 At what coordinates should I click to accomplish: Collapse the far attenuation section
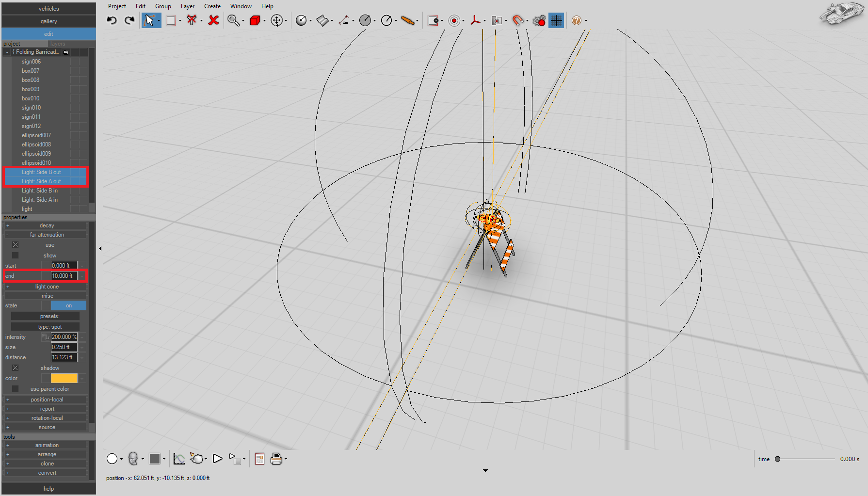pyautogui.click(x=8, y=235)
